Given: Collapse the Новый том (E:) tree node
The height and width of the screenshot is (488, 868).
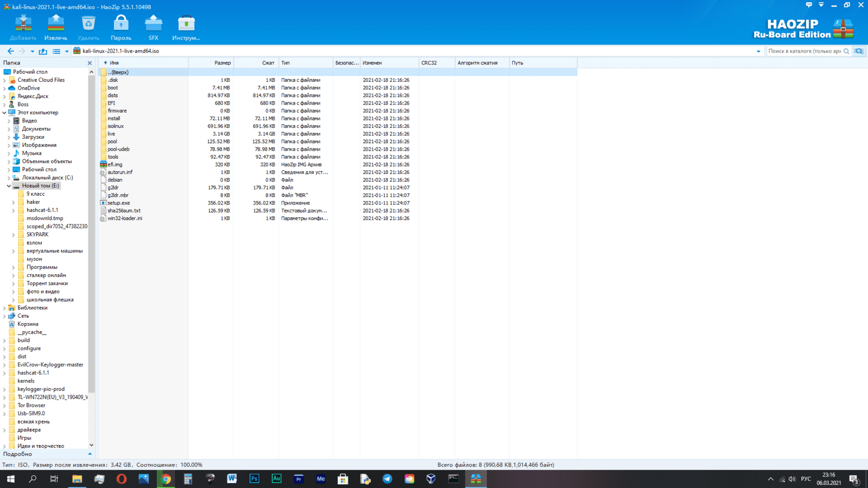Looking at the screenshot, I should tap(9, 186).
